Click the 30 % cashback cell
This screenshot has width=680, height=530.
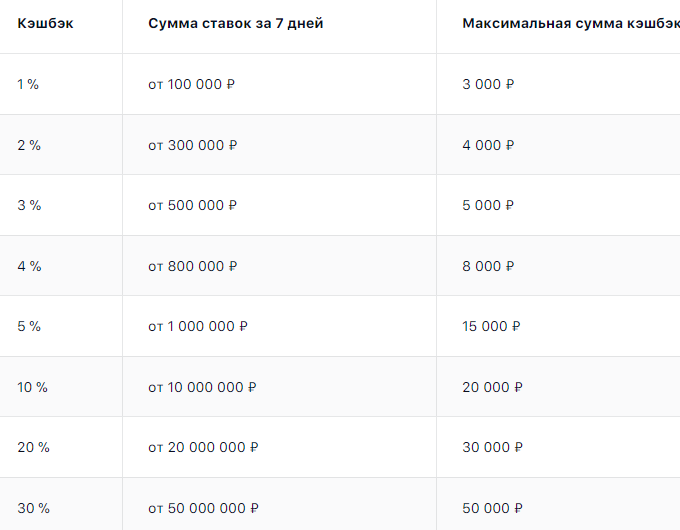tap(34, 508)
